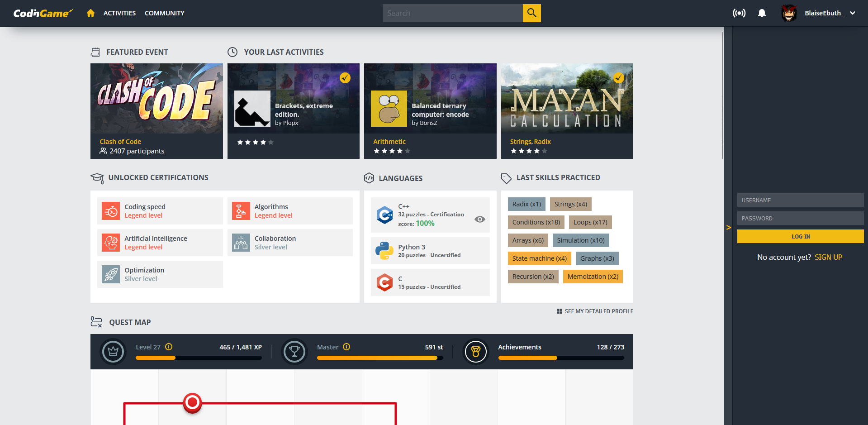Click the SIGN UP link
868x425 pixels.
828,257
